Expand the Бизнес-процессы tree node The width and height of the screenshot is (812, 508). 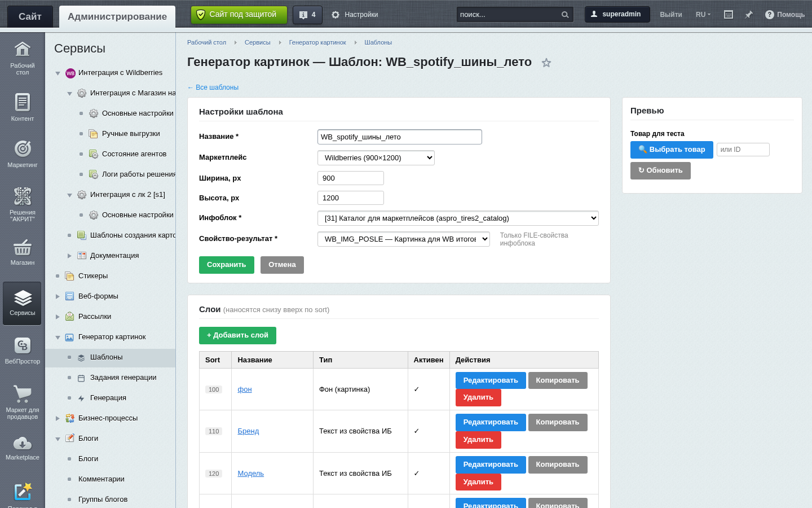[58, 418]
